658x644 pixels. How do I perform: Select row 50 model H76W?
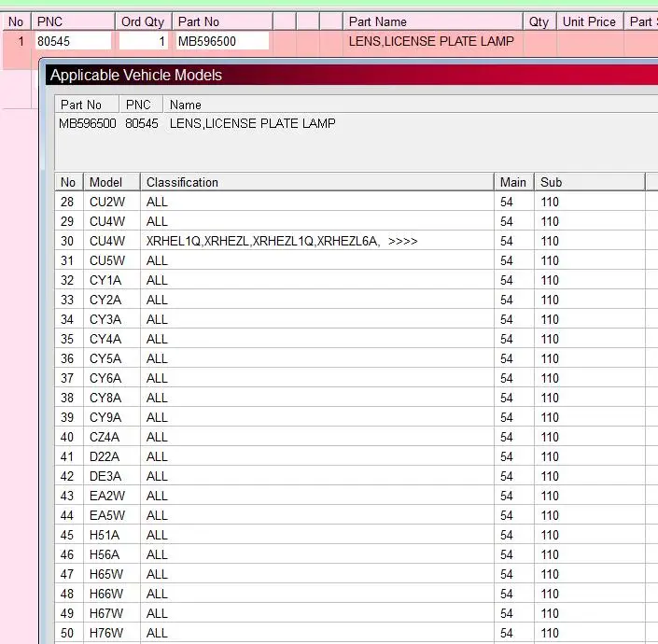(x=106, y=633)
